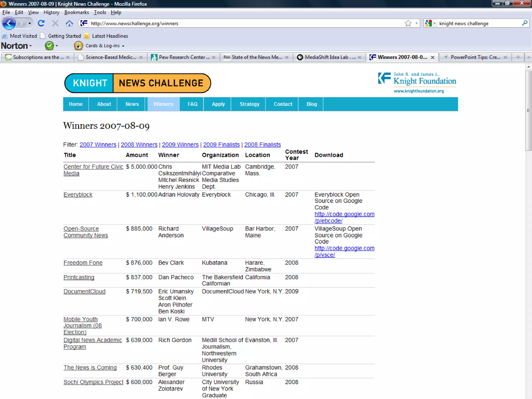
Task: Click the reload page icon
Action: (x=41, y=23)
